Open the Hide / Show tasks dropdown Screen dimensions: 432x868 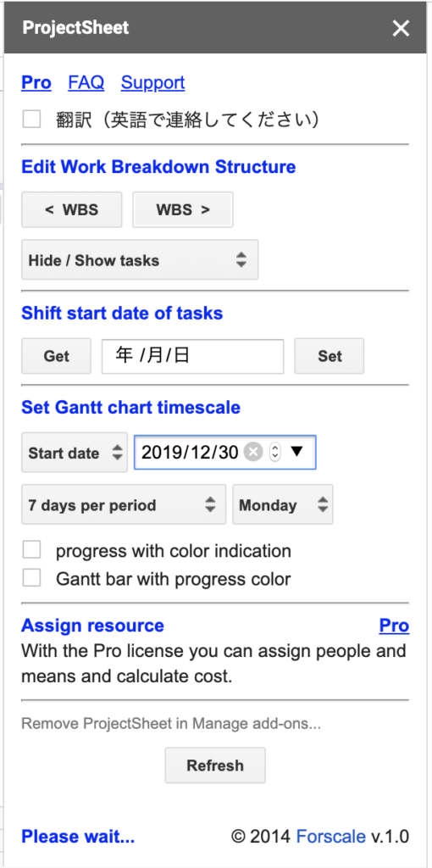point(140,260)
